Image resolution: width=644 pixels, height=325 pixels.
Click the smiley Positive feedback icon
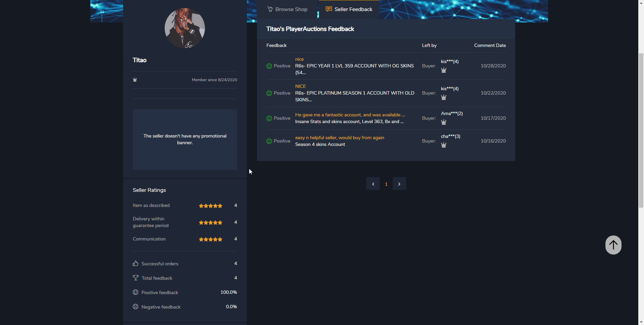click(136, 292)
